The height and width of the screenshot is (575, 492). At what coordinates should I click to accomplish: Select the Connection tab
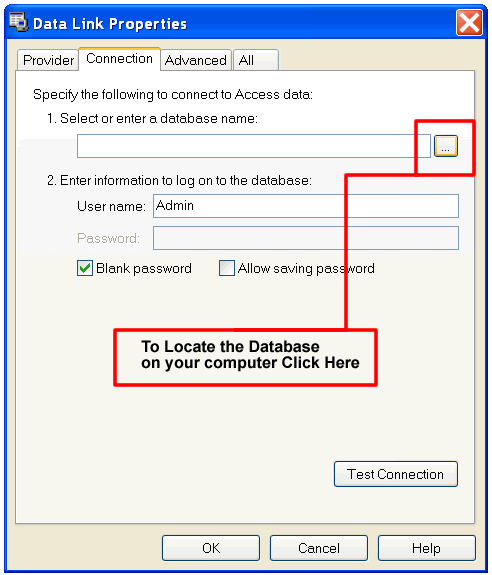(119, 59)
